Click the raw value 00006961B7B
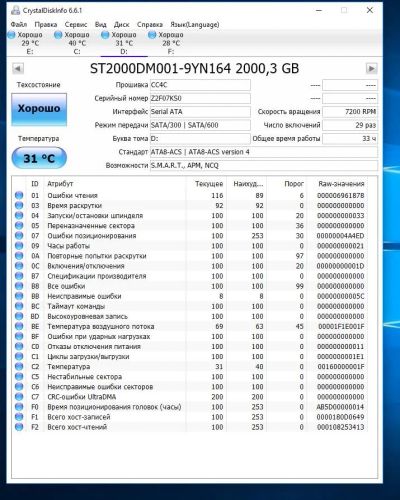 click(x=341, y=195)
